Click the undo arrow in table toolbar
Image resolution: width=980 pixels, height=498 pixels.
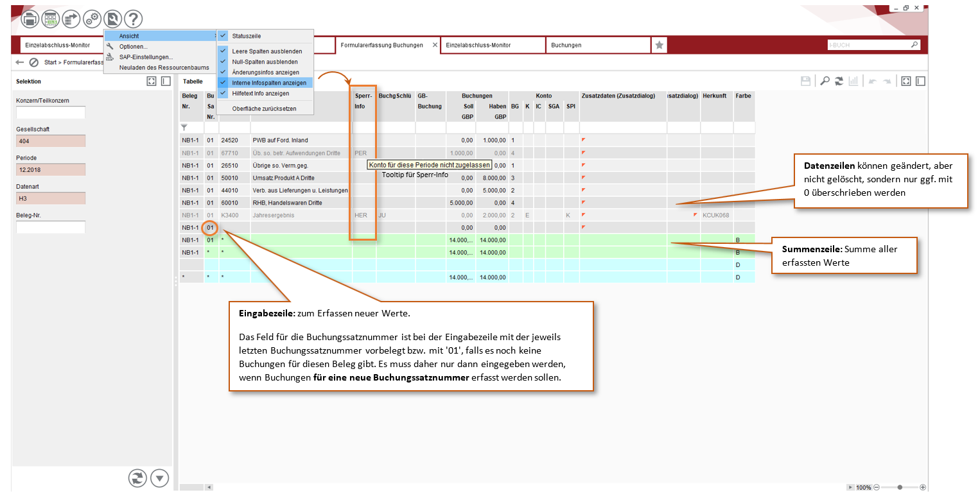point(873,82)
